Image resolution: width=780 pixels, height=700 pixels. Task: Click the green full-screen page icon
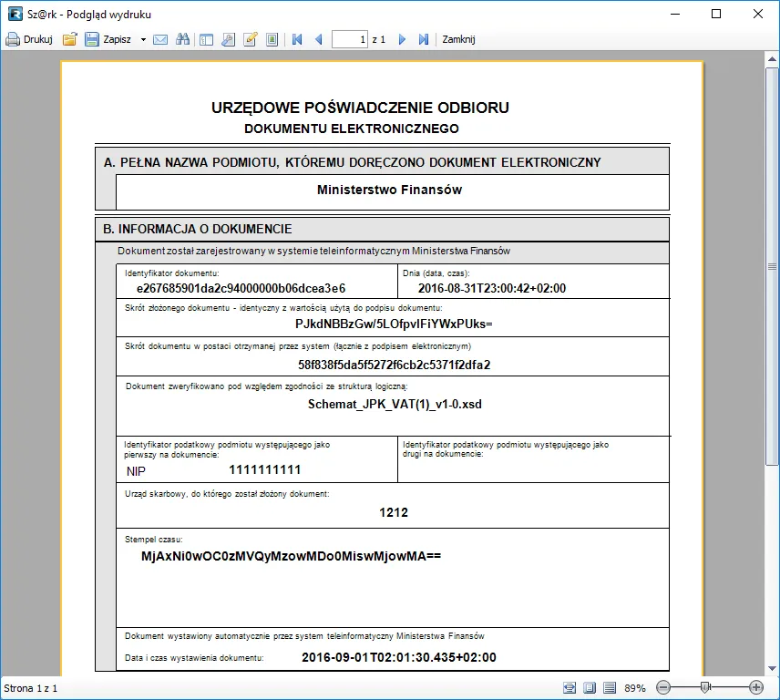(272, 39)
